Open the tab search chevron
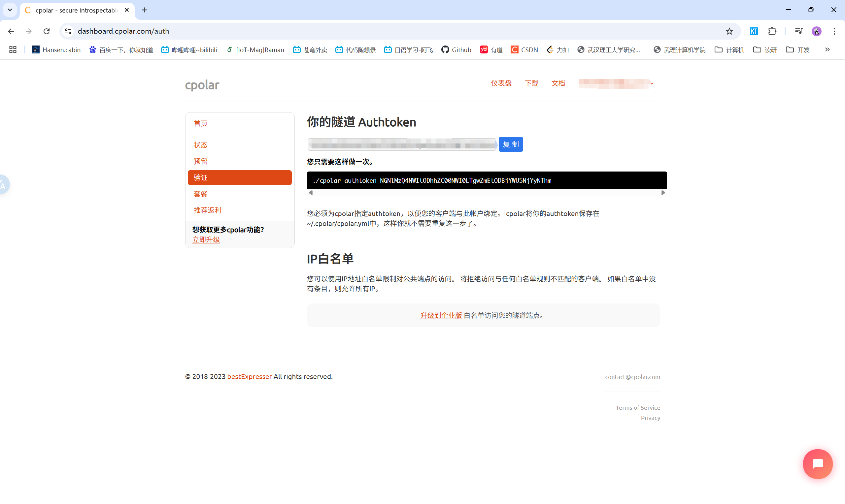The width and height of the screenshot is (845, 504). pos(10,10)
